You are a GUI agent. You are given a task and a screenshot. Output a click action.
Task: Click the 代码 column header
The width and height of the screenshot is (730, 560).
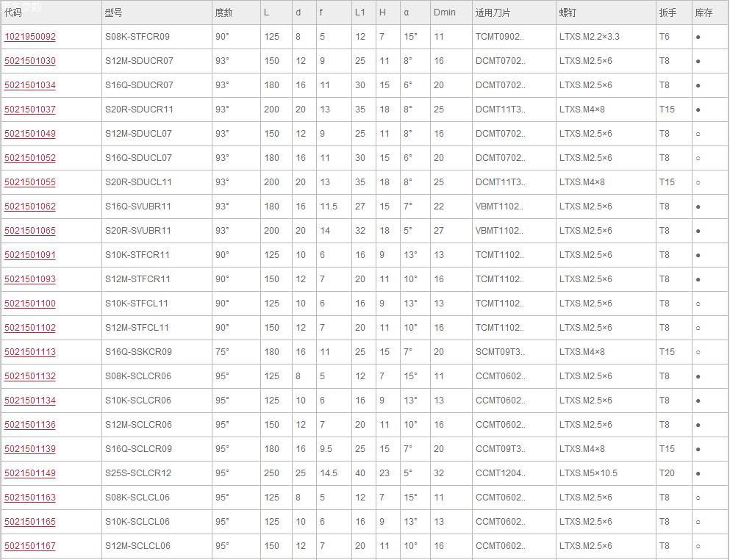coord(13,12)
